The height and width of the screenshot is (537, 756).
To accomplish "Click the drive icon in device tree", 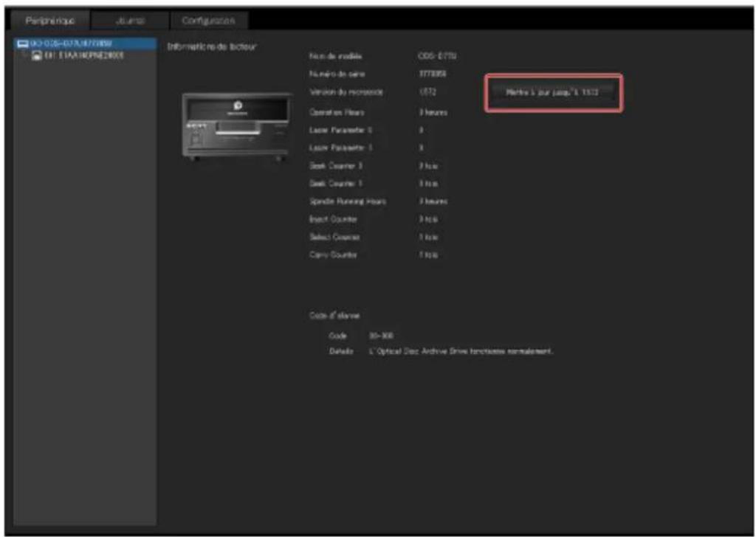I will tap(22, 44).
